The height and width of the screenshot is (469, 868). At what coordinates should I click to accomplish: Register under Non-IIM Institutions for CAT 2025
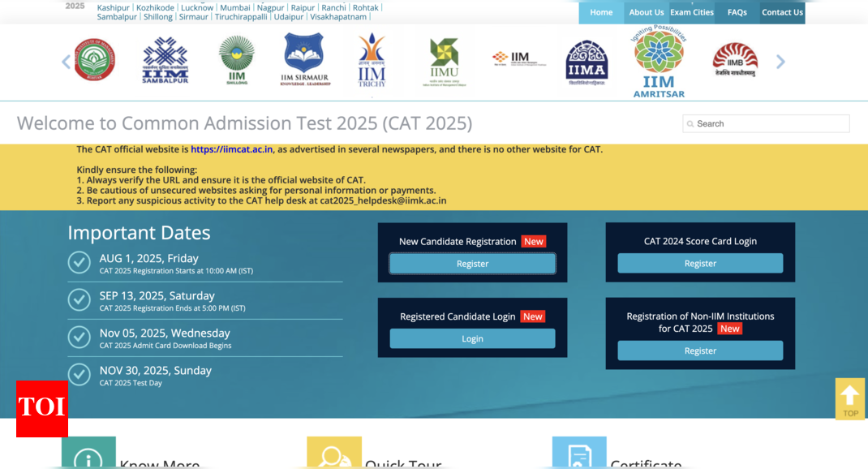tap(700, 351)
